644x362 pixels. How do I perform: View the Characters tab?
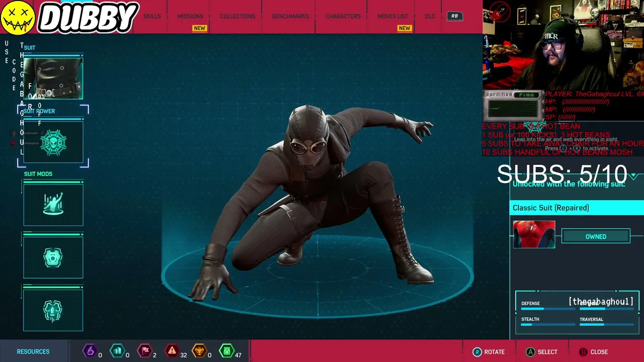coord(343,16)
